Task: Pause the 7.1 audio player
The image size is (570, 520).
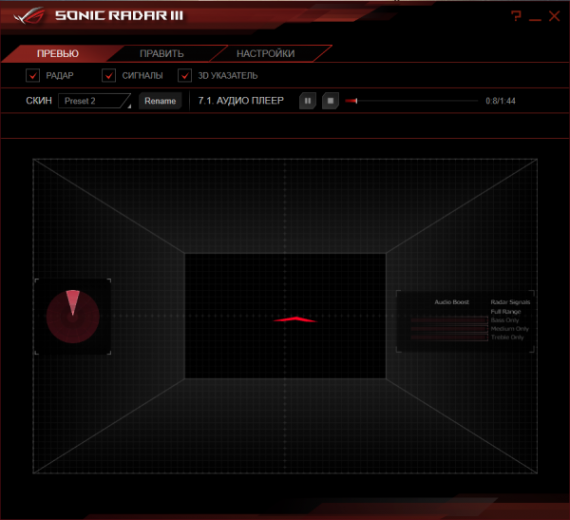Action: click(x=308, y=101)
